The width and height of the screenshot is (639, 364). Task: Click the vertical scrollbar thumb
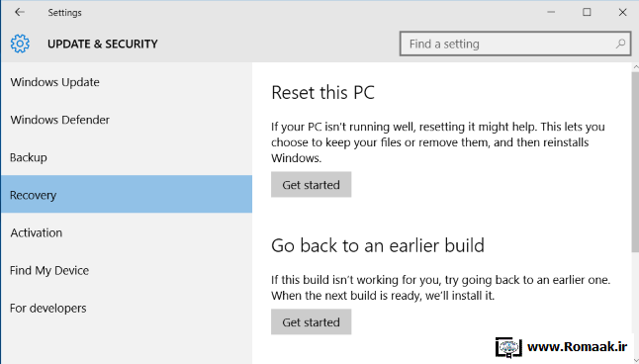click(x=635, y=162)
